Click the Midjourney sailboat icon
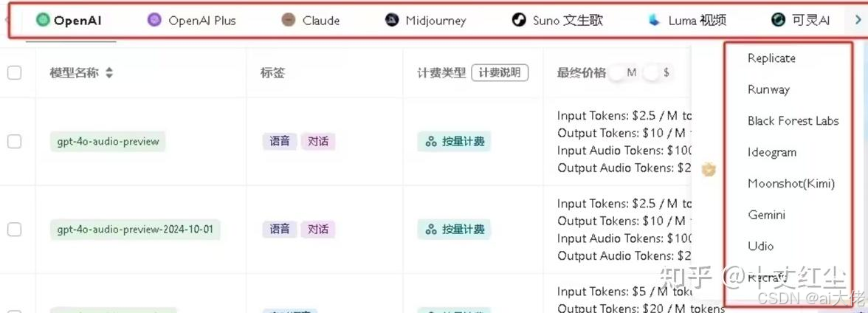Viewport: 868px width, 313px height. 392,21
